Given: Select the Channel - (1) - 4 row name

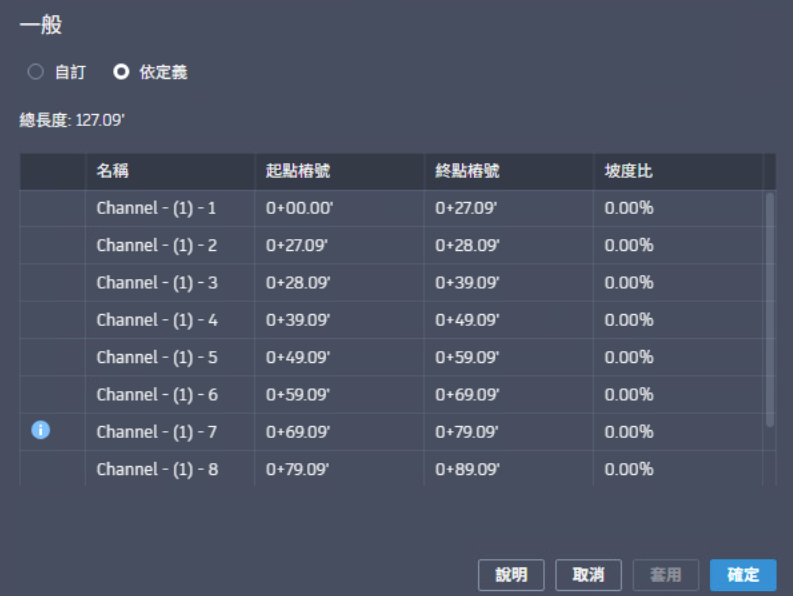Looking at the screenshot, I should tap(156, 320).
